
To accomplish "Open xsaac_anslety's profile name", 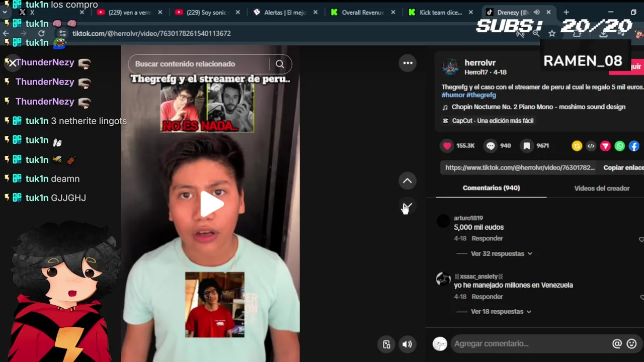I will click(x=478, y=277).
